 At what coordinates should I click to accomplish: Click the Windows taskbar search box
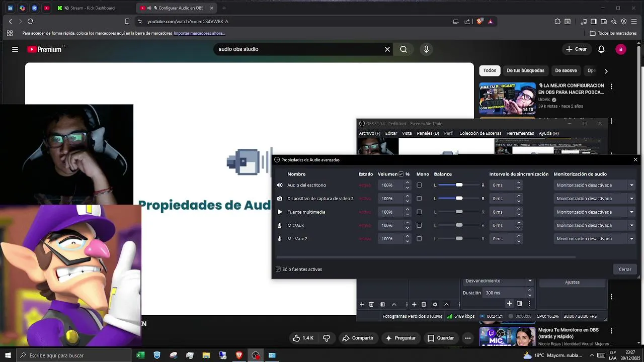(x=74, y=355)
